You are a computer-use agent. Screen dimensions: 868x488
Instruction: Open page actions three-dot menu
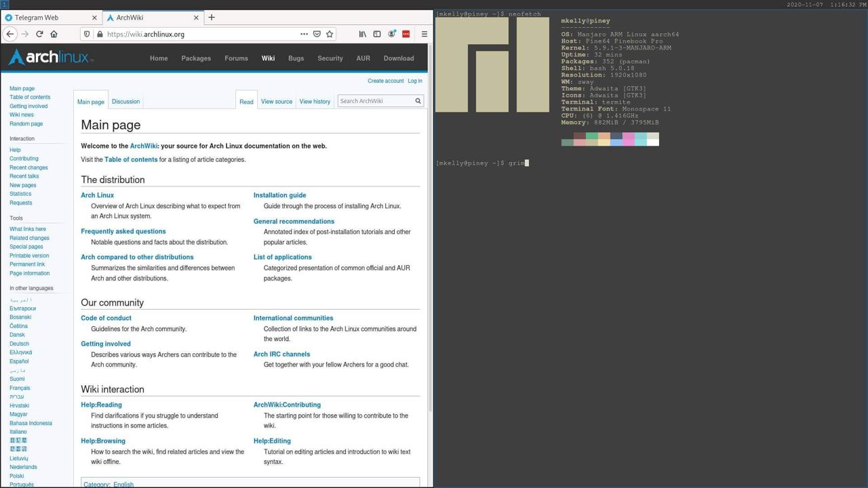pos(304,34)
